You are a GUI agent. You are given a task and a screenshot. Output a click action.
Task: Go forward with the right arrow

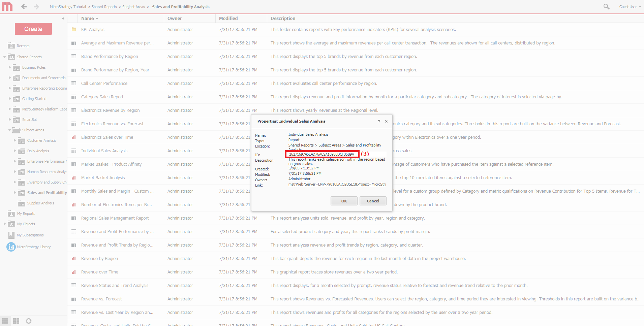(x=36, y=7)
